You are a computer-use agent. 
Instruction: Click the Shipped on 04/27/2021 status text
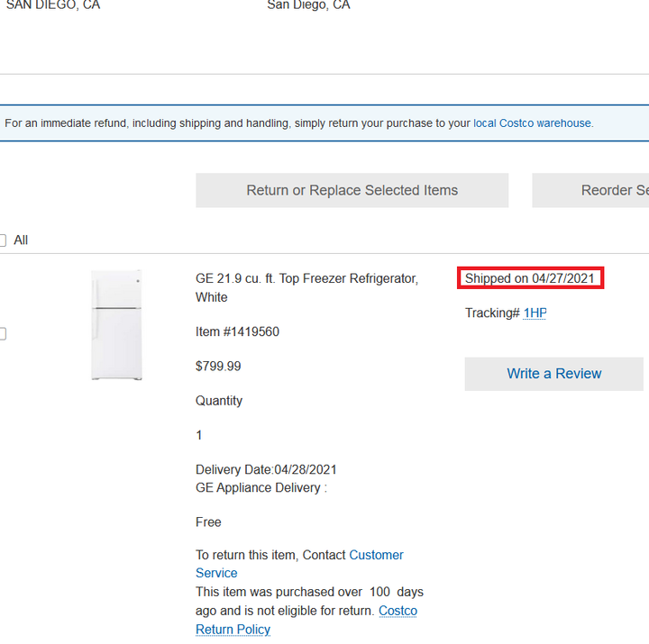[530, 278]
